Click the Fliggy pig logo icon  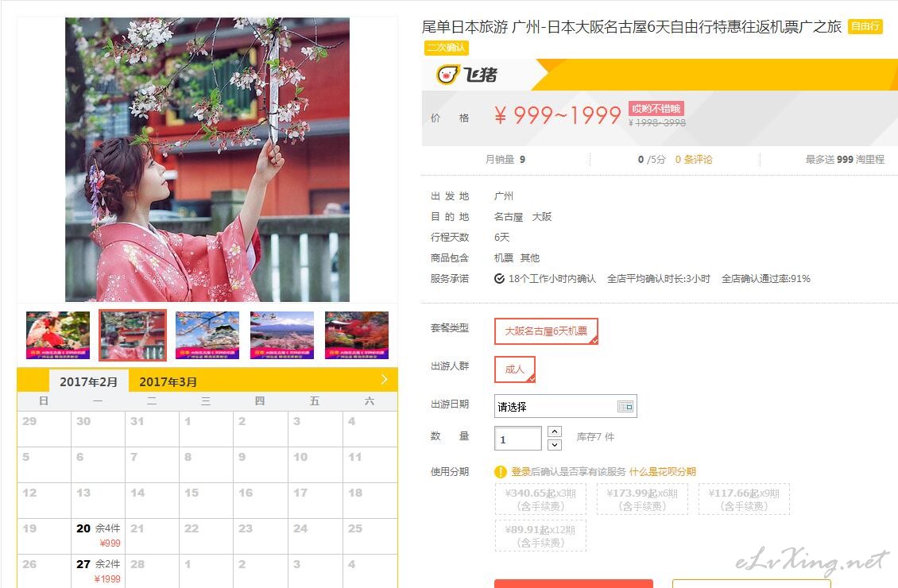click(448, 75)
